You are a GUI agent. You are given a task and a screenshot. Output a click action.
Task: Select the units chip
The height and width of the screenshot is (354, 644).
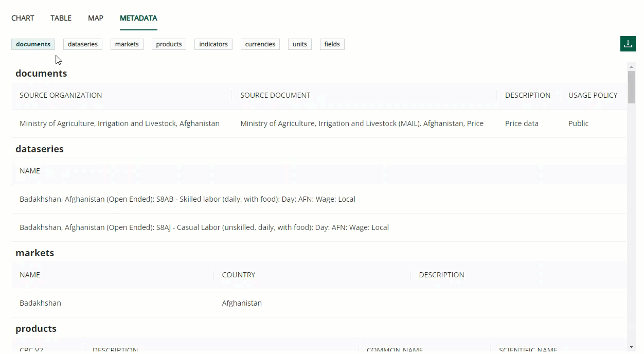click(299, 44)
